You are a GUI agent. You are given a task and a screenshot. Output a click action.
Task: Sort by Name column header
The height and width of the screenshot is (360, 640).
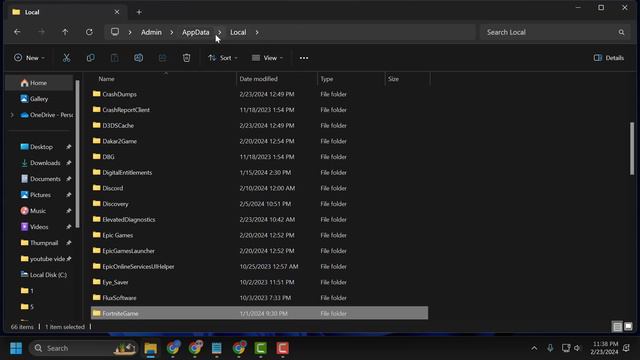click(107, 79)
